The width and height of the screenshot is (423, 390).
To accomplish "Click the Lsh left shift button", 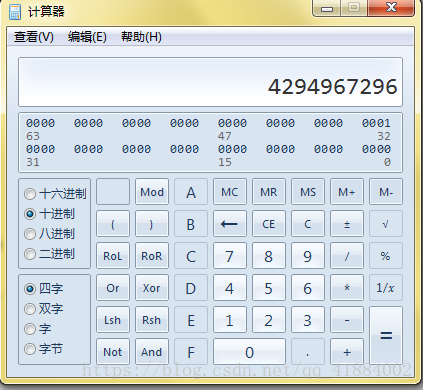I will tap(113, 320).
